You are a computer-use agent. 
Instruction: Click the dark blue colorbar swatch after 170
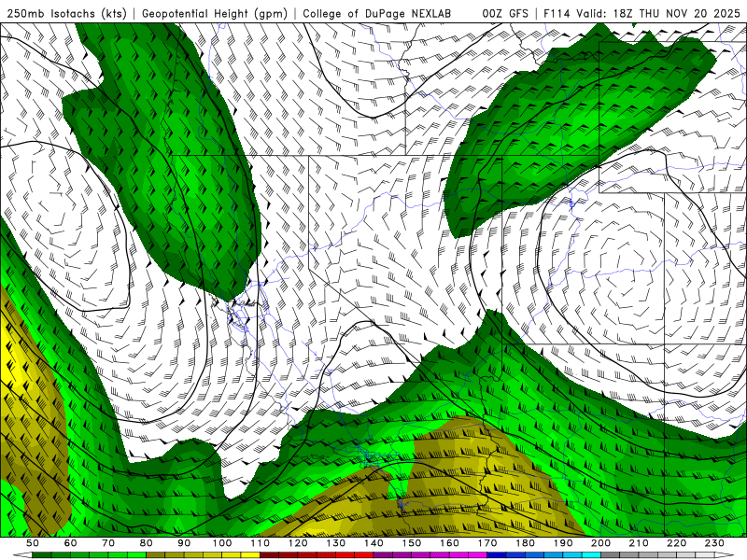pyautogui.click(x=497, y=555)
